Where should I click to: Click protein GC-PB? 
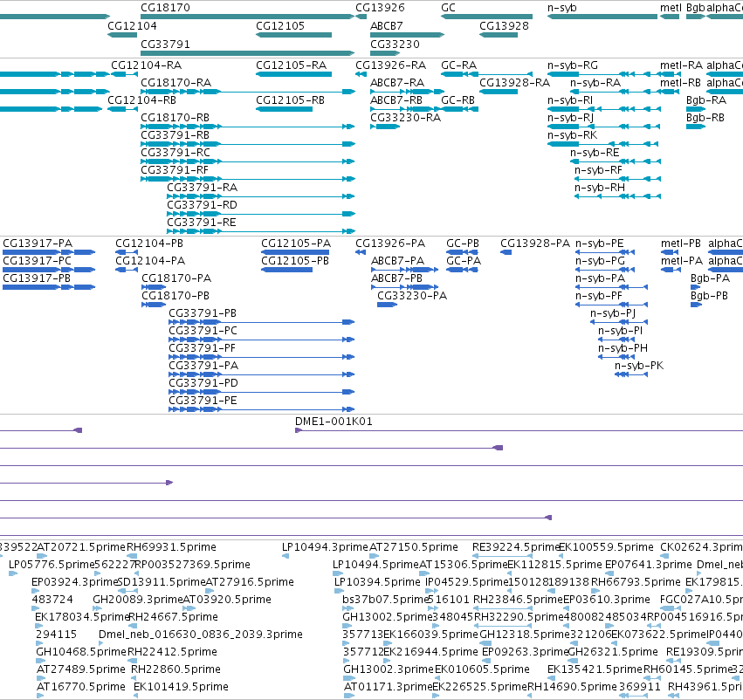(463, 244)
